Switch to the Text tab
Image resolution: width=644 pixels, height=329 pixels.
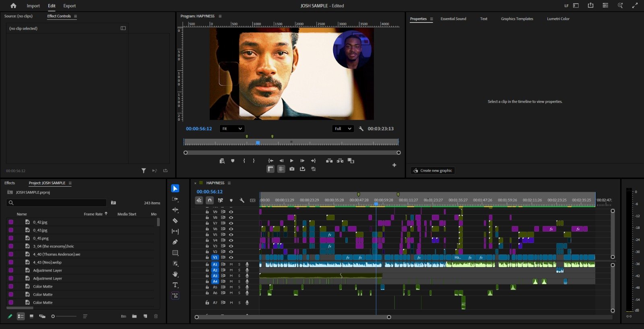[483, 19]
